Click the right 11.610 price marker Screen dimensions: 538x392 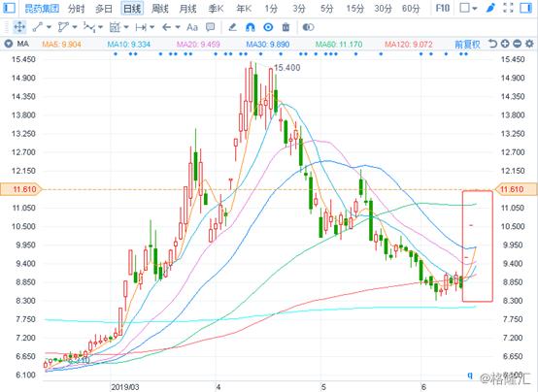click(x=516, y=189)
